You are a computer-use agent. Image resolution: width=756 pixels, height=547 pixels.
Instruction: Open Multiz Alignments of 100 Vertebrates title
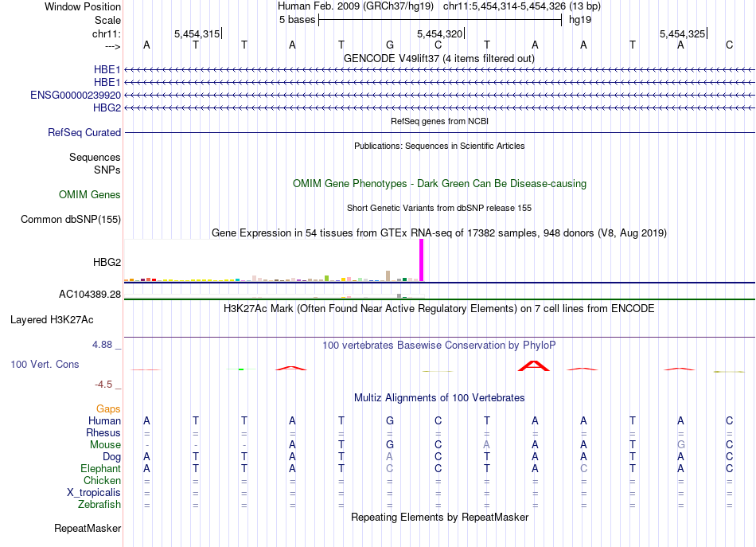pyautogui.click(x=439, y=398)
